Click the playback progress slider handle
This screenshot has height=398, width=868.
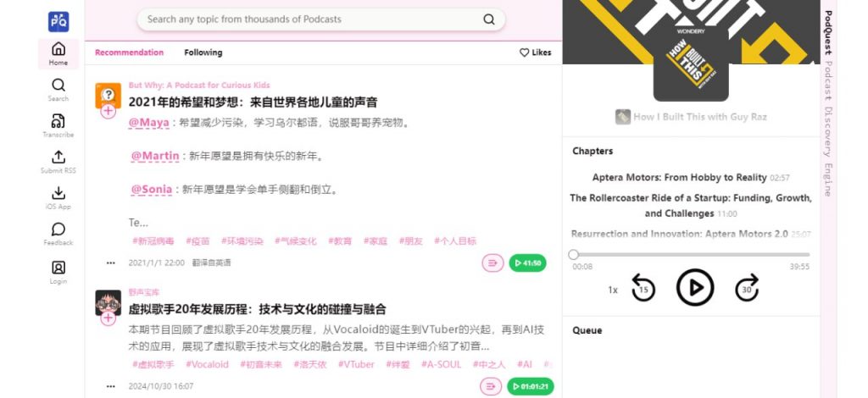[574, 255]
